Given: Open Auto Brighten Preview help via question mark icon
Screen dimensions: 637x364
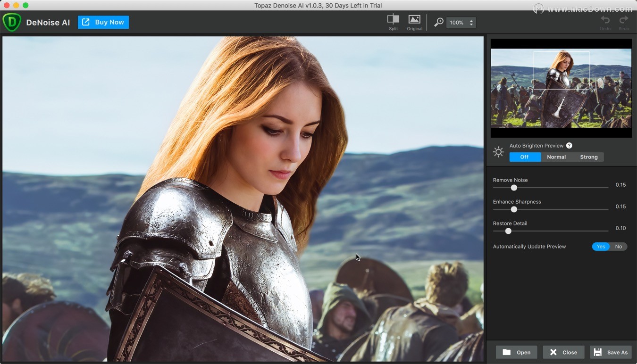Looking at the screenshot, I should point(569,145).
